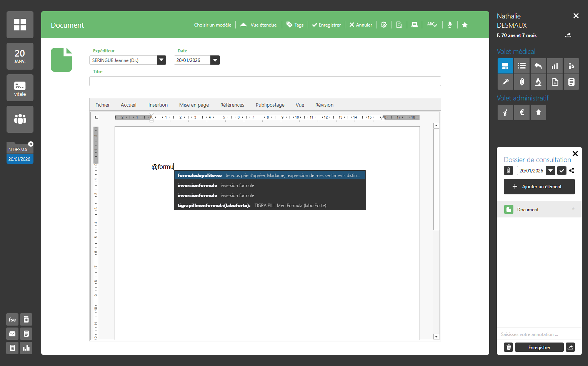Click Choisir un modèle link

pyautogui.click(x=213, y=25)
